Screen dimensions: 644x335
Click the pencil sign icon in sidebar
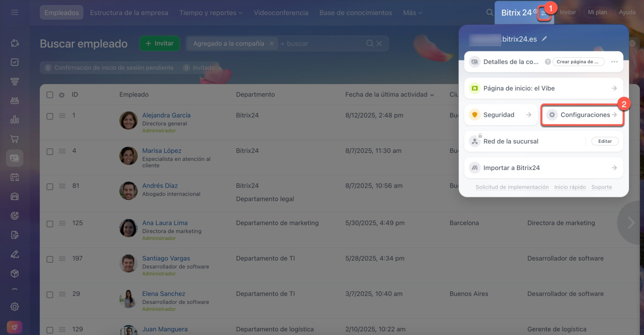coord(15,254)
